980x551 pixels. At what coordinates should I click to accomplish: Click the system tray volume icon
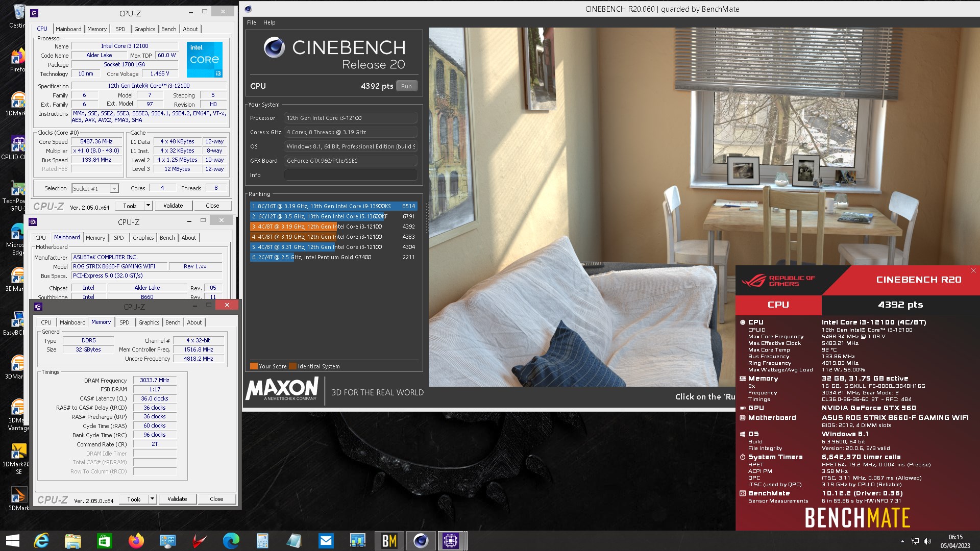[927, 541]
